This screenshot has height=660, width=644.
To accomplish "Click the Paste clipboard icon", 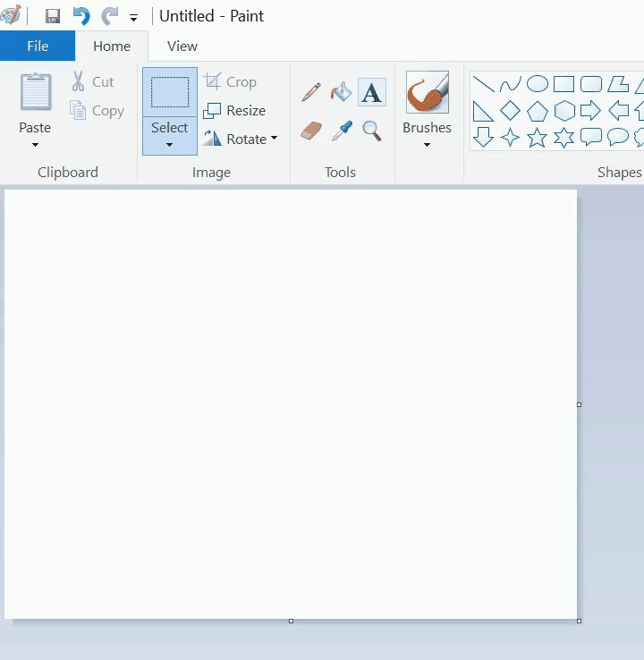I will click(36, 91).
